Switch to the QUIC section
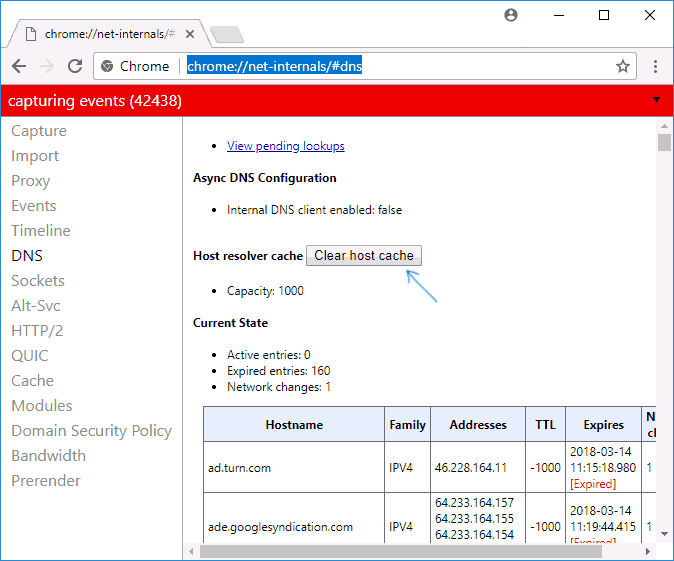Viewport: 674px width, 561px height. [30, 356]
